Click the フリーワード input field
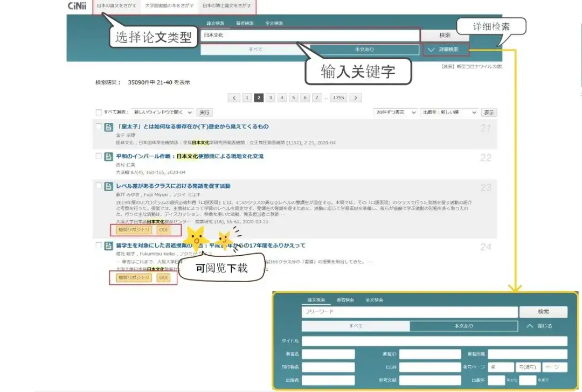 (x=408, y=312)
